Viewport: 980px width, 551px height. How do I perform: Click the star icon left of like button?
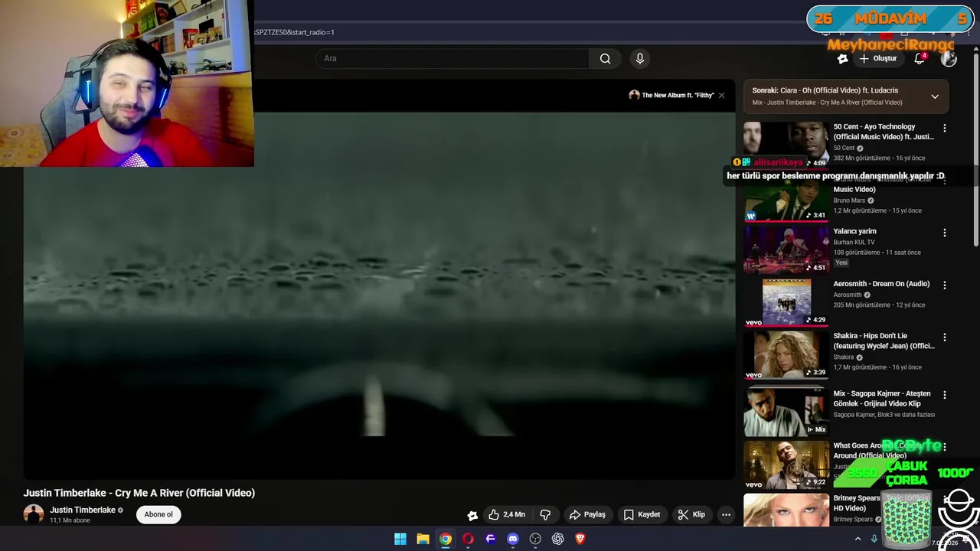point(472,515)
